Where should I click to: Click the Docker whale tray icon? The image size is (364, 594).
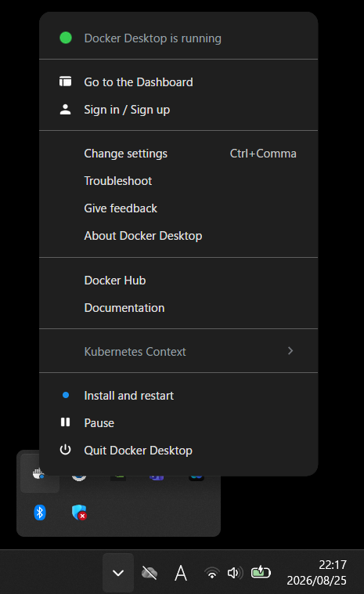tap(39, 473)
